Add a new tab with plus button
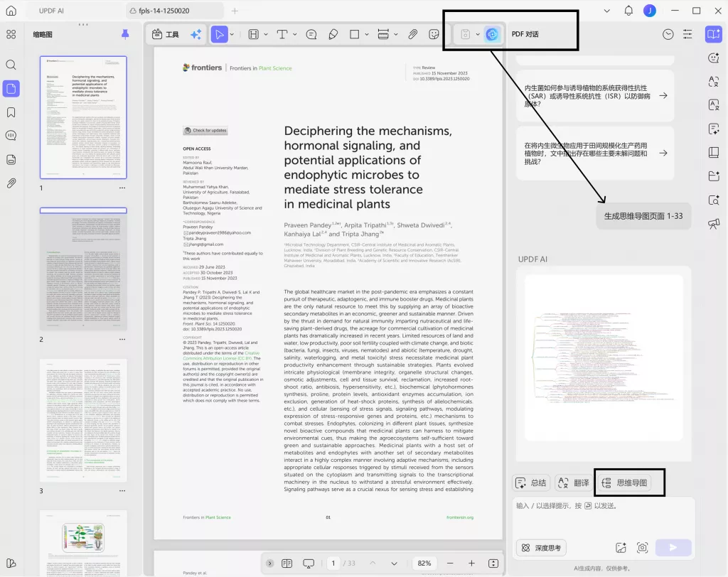728x577 pixels. tap(235, 11)
